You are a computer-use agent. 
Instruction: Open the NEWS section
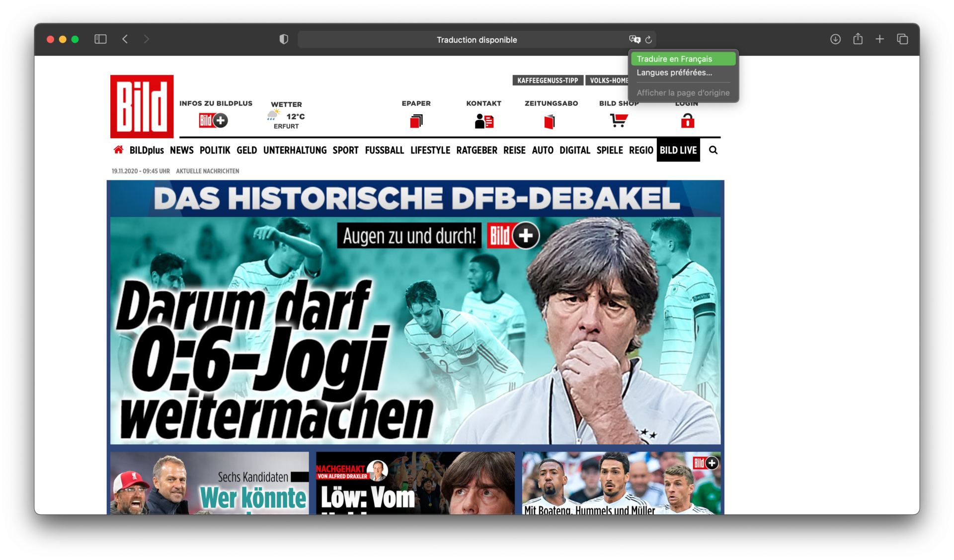182,150
